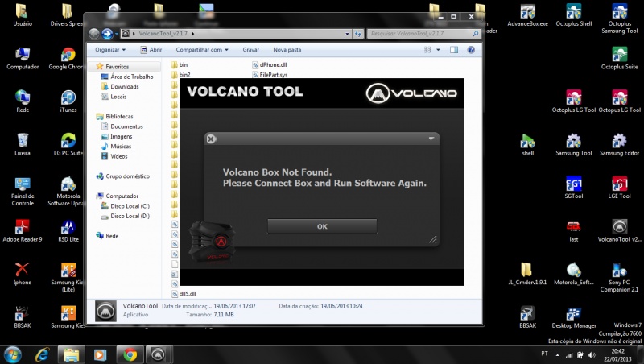Image resolution: width=644 pixels, height=364 pixels.
Task: Open the JL_Cmderv1.9.1 folder icon
Action: point(527,274)
